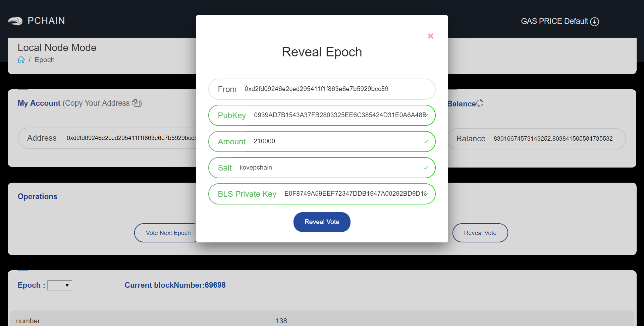
Task: Focus the BLS Private Key field
Action: pyautogui.click(x=322, y=194)
